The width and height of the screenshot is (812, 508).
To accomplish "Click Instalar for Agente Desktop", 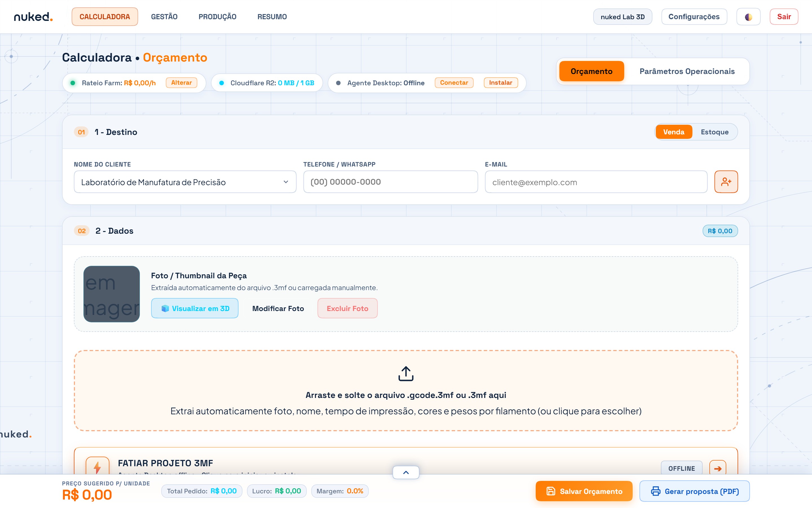I will 501,83.
